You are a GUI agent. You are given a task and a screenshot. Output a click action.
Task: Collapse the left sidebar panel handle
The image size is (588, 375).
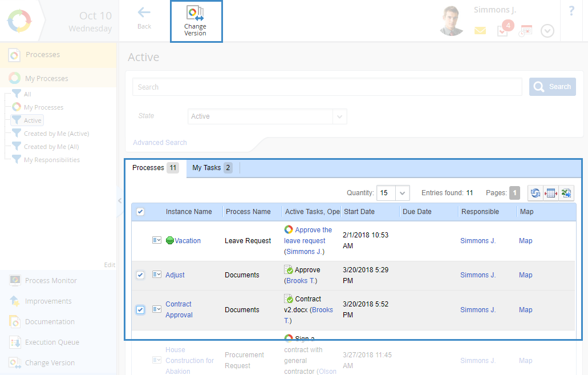pos(119,200)
